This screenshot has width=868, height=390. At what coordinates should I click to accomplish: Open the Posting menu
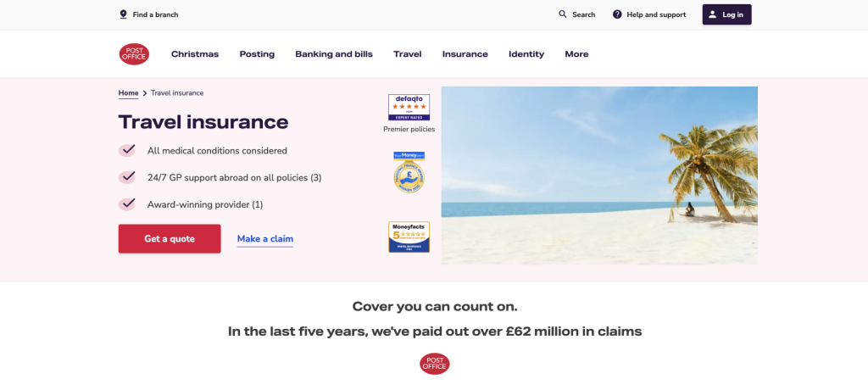(257, 54)
